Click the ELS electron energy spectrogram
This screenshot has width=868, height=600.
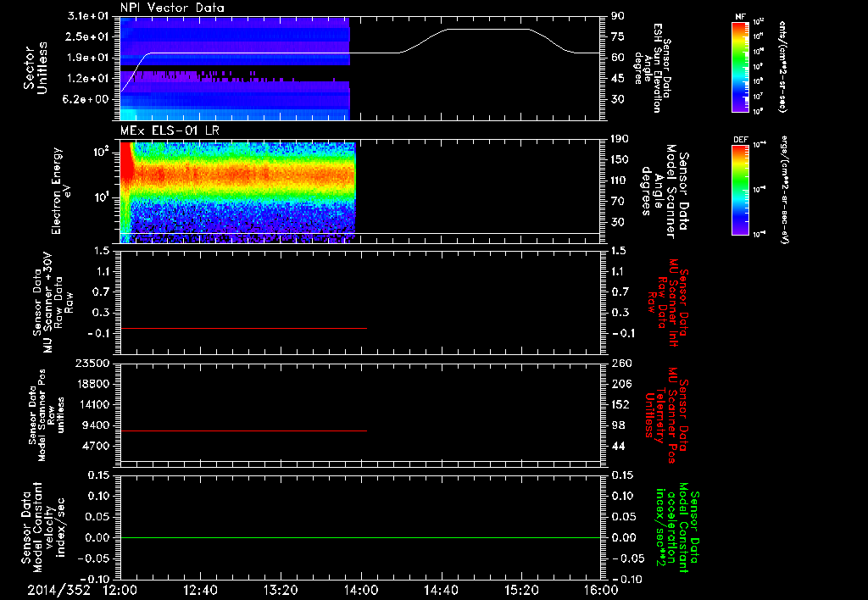pos(237,192)
